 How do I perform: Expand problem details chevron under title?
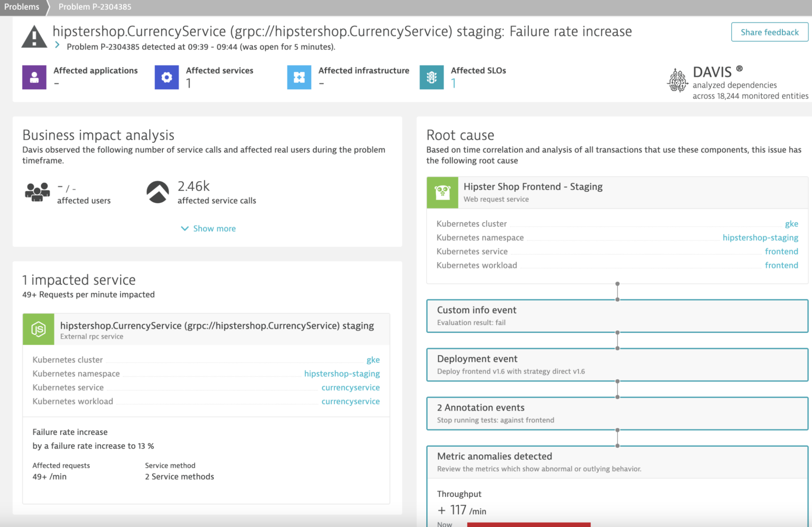[x=58, y=45]
